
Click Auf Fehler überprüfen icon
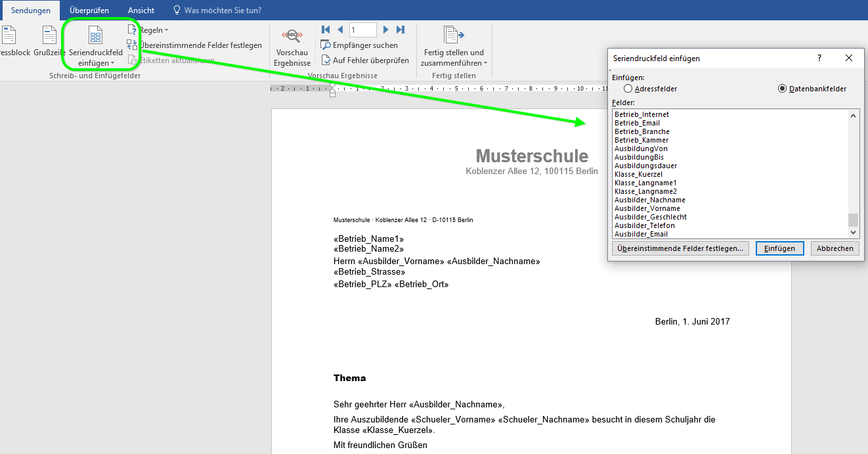326,60
